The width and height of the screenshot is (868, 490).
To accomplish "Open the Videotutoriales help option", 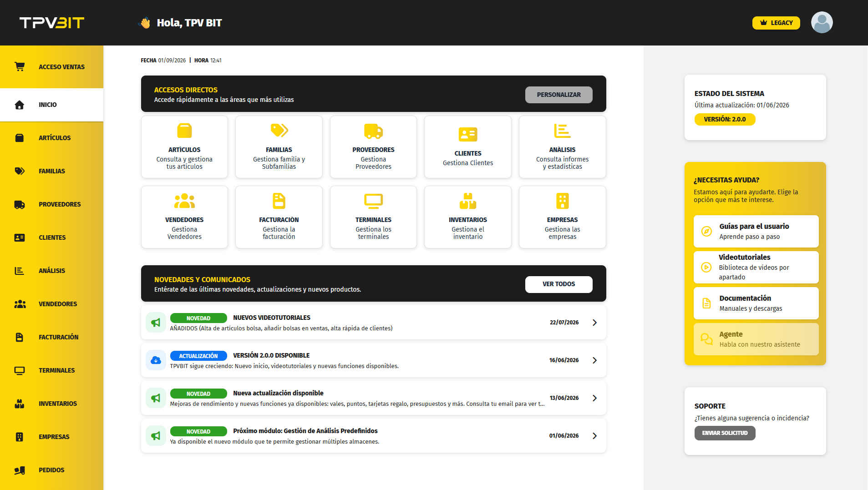I will 756,267.
